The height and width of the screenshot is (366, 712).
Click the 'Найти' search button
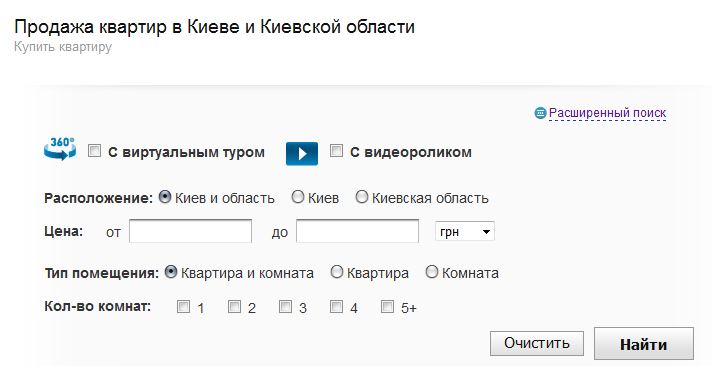click(644, 344)
